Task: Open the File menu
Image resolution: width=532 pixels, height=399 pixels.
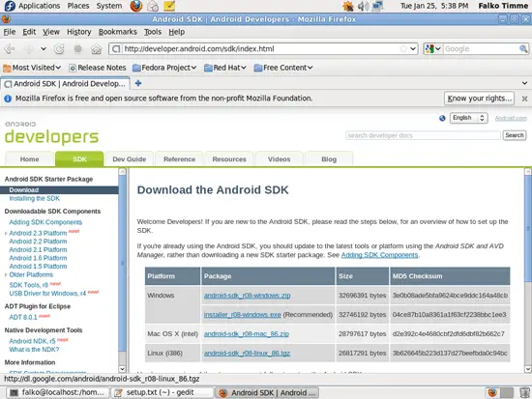Action: pos(10,32)
